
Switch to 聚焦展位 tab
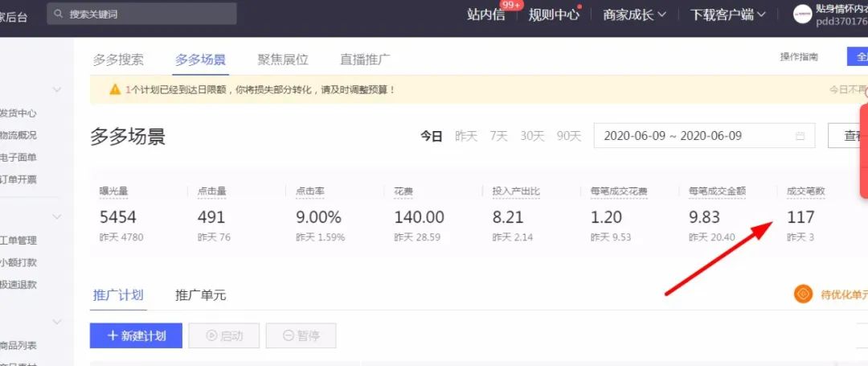[282, 60]
